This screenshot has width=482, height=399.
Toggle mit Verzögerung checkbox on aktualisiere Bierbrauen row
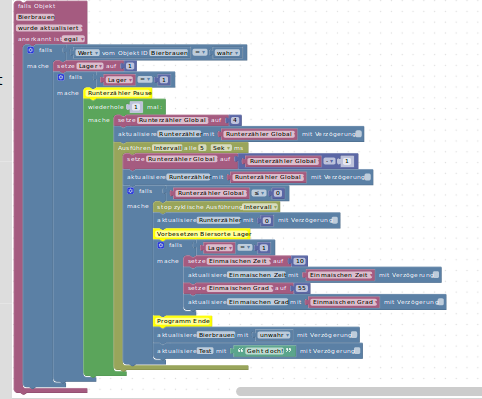[354, 334]
